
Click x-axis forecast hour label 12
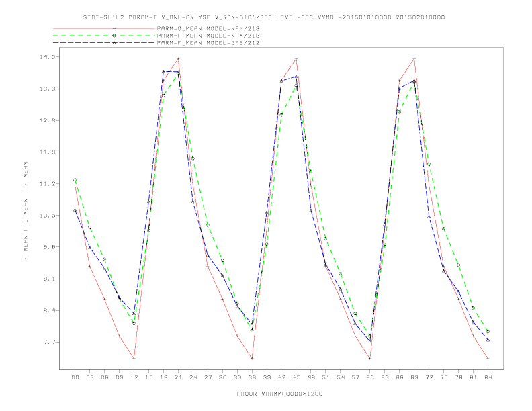134,377
